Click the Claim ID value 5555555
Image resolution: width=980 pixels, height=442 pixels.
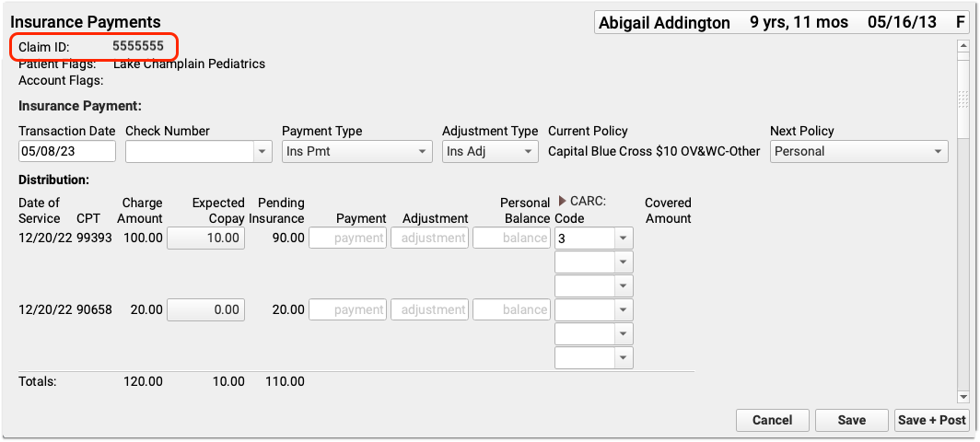[x=138, y=46]
